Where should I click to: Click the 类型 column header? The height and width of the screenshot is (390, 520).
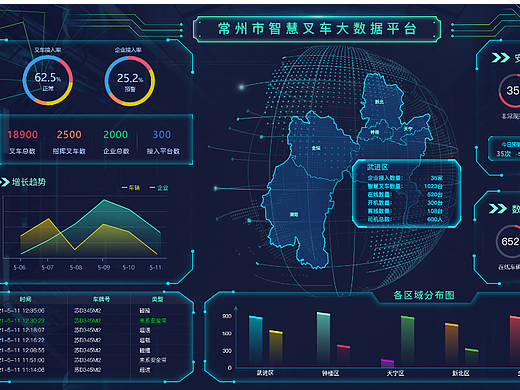pyautogui.click(x=157, y=299)
